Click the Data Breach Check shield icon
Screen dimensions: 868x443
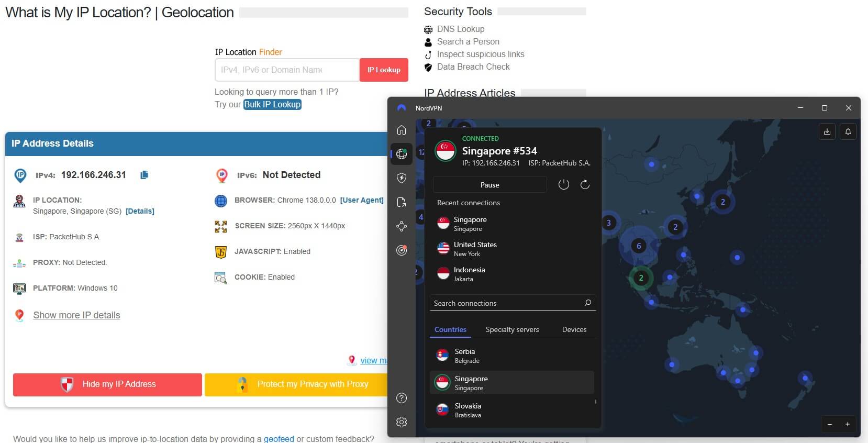point(428,67)
